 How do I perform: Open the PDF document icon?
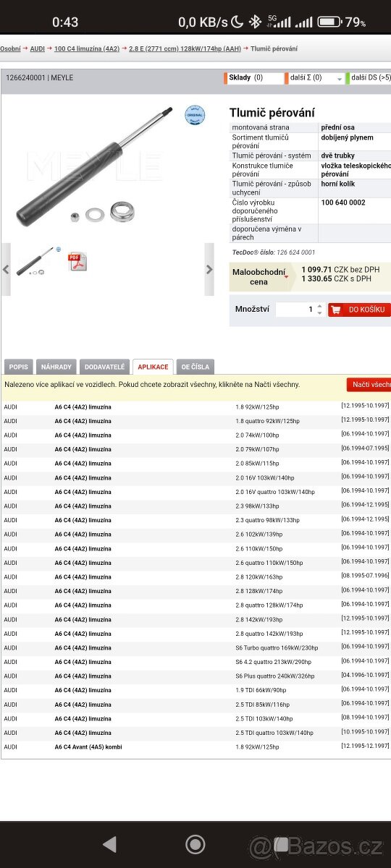[77, 263]
